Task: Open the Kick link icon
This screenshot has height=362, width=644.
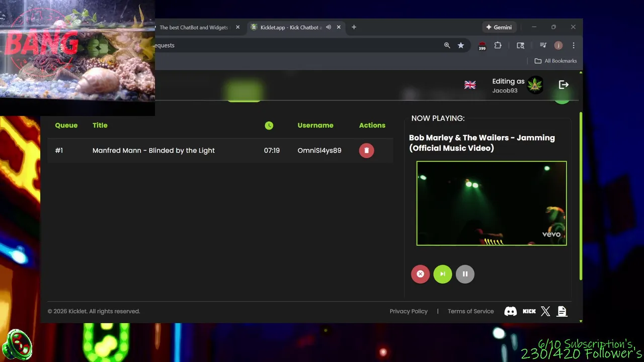Action: 529,311
